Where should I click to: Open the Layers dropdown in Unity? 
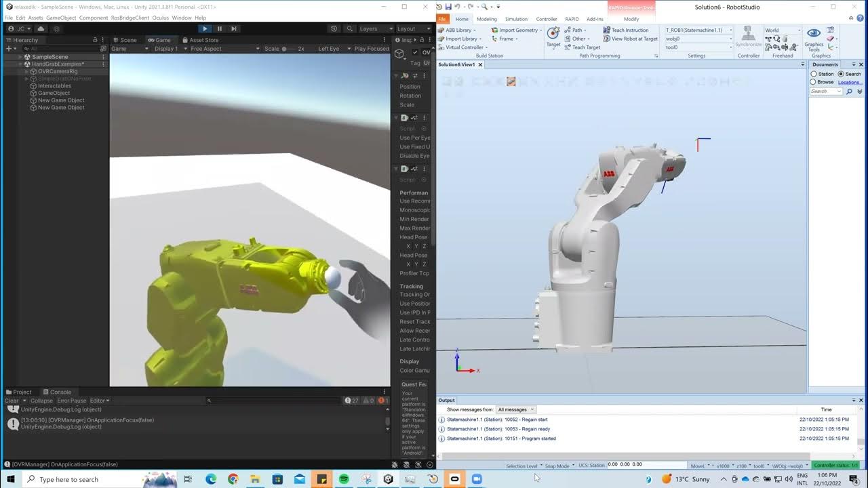(376, 28)
